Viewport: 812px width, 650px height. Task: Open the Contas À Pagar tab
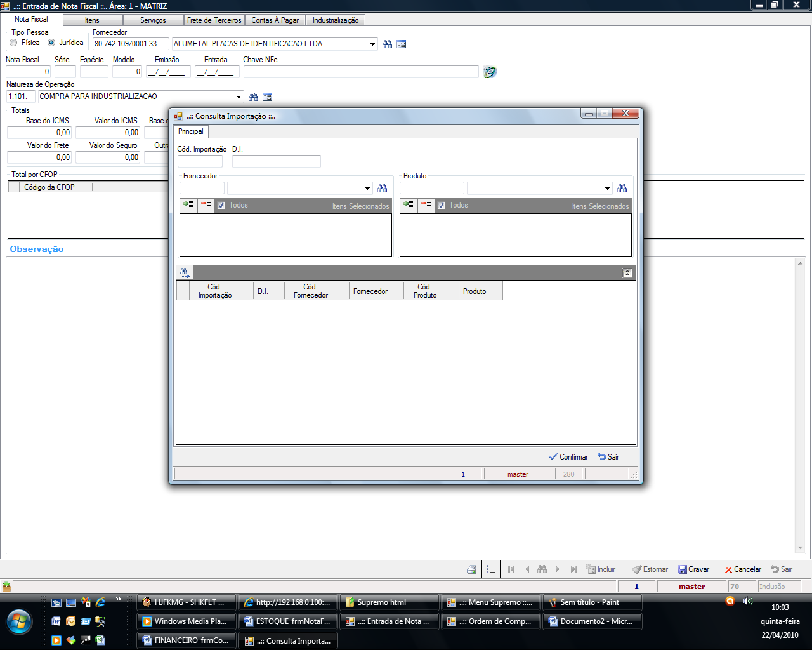click(275, 20)
